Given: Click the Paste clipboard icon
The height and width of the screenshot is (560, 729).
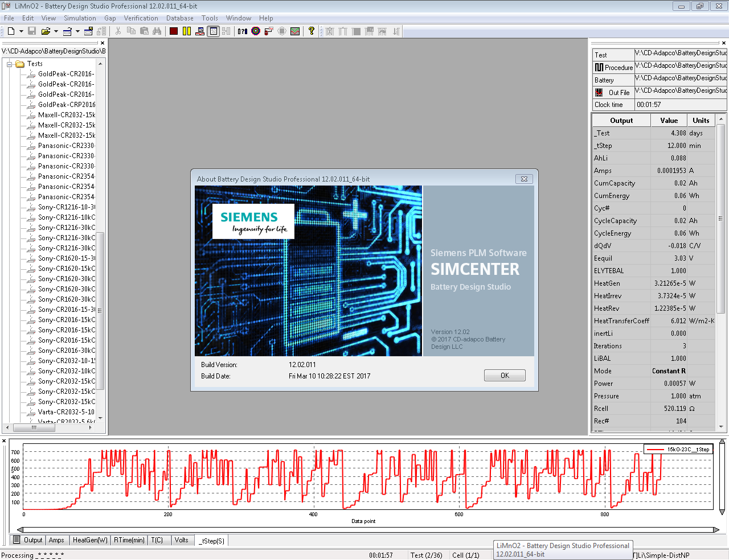Looking at the screenshot, I should 144,31.
